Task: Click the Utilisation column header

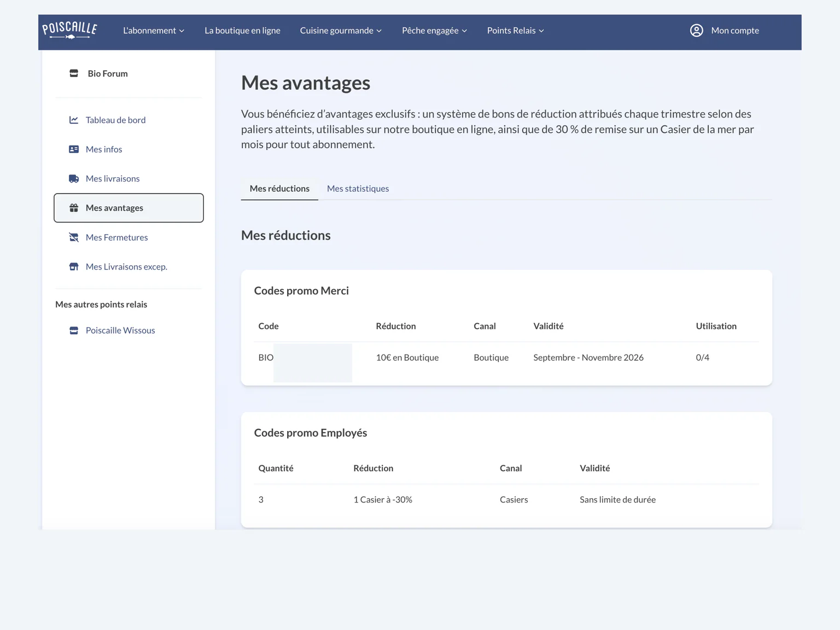Action: [716, 326]
